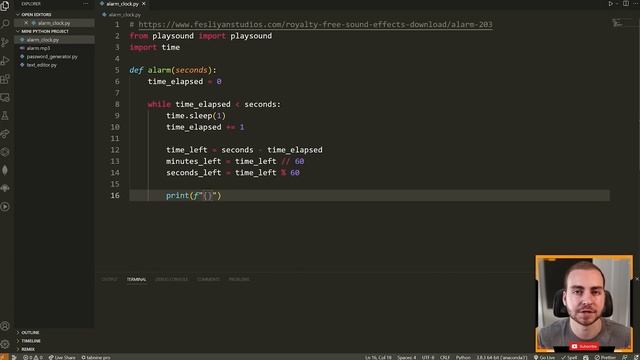Select Python language mode in status bar
This screenshot has width=640, height=360.
463,357
